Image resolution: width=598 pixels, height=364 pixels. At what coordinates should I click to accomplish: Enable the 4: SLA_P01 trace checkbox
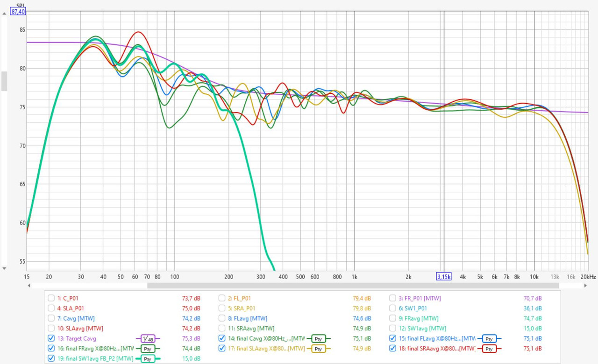point(51,308)
